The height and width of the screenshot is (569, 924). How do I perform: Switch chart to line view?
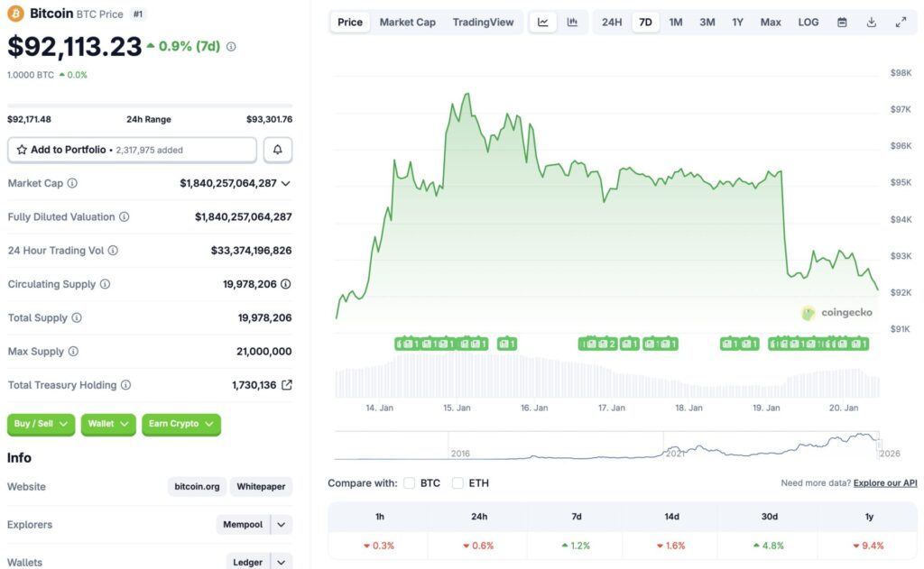(543, 22)
